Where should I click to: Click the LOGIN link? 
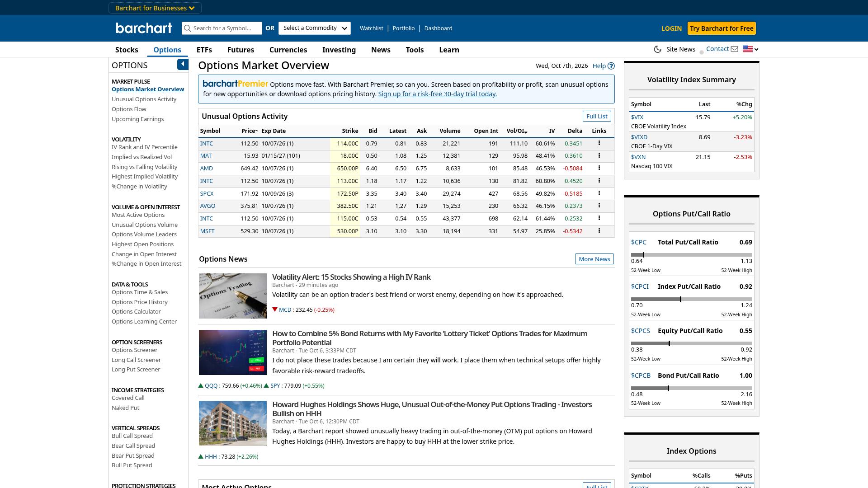(x=671, y=28)
